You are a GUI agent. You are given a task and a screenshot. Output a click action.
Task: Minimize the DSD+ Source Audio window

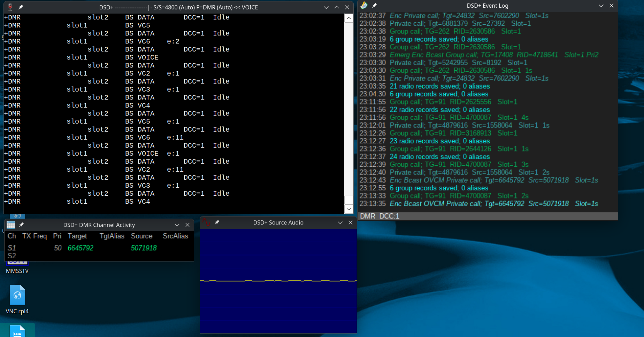pyautogui.click(x=340, y=222)
